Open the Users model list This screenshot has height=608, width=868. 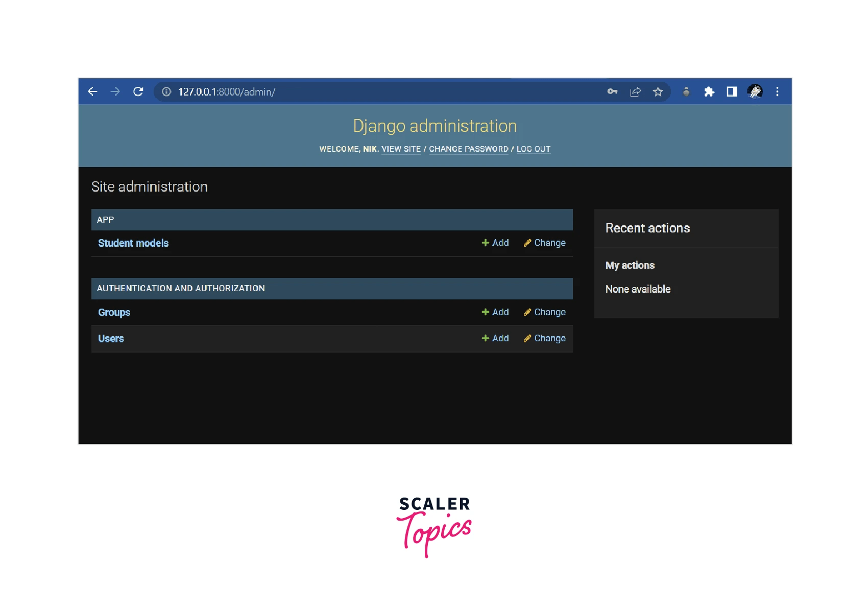point(111,338)
